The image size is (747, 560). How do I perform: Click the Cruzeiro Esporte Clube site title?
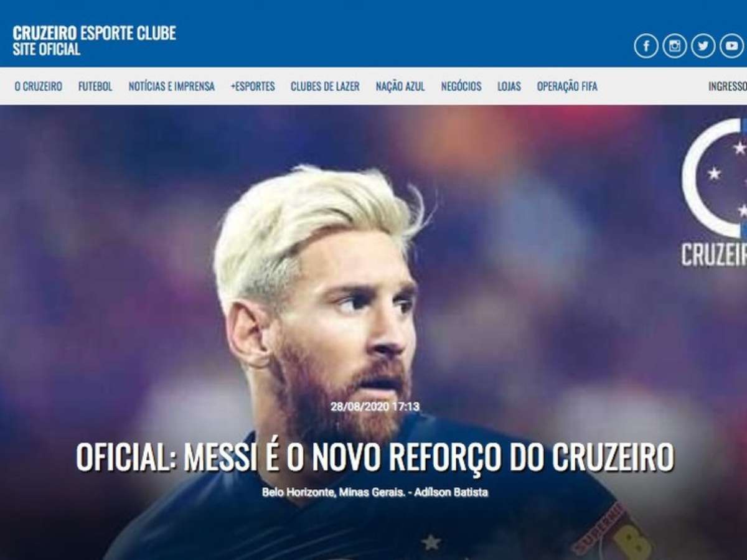[x=94, y=40]
